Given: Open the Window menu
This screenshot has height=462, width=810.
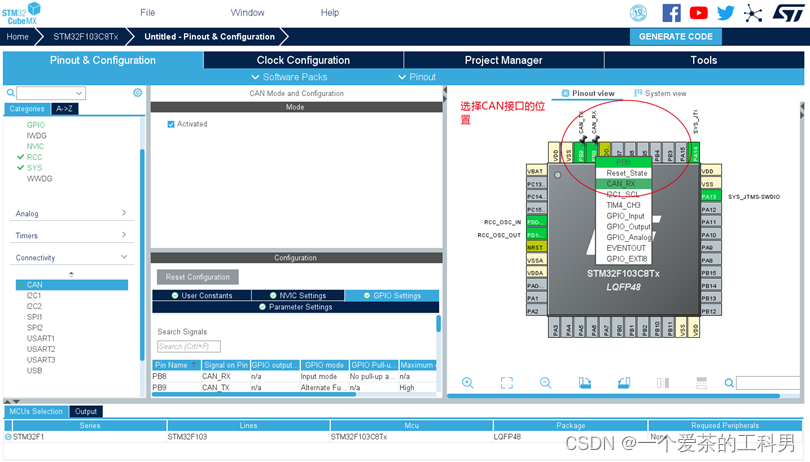Looking at the screenshot, I should tap(247, 12).
